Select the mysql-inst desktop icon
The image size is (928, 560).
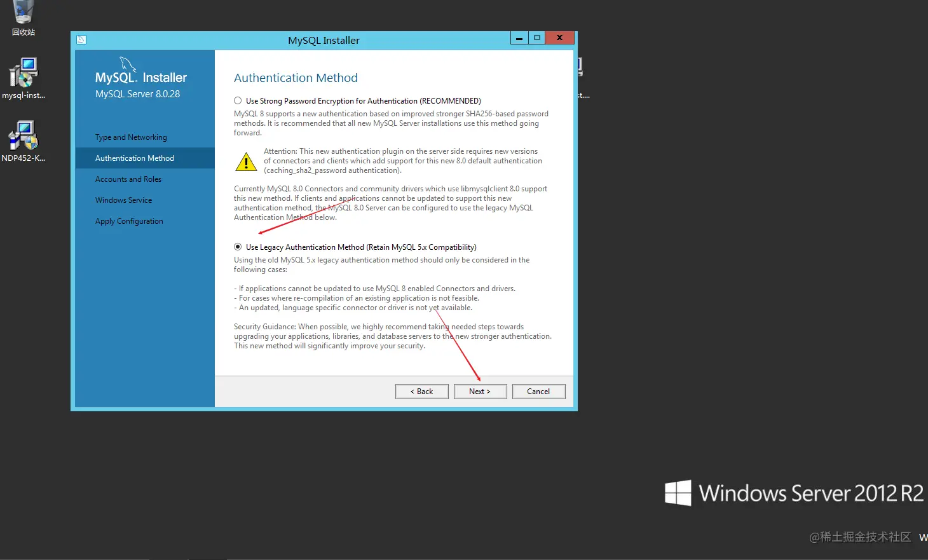coord(24,78)
